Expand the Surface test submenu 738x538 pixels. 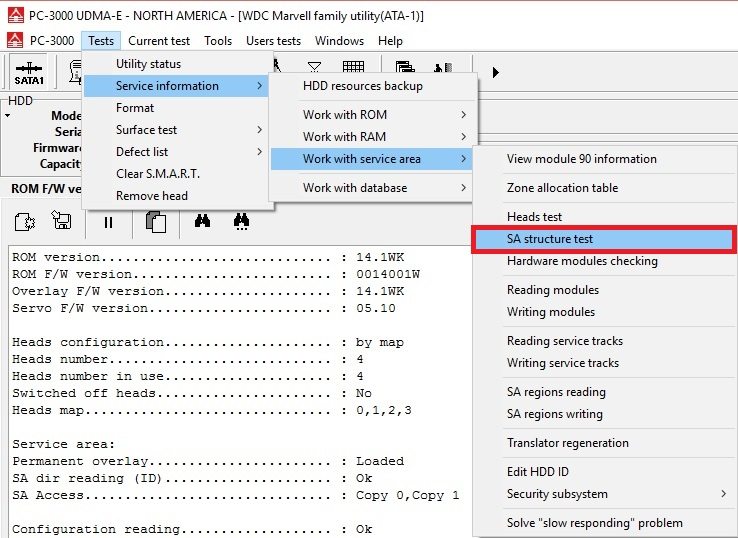coord(176,130)
